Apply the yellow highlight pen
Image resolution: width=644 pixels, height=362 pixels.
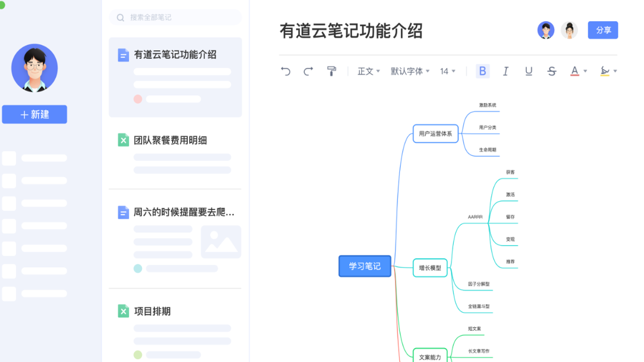[x=605, y=71]
